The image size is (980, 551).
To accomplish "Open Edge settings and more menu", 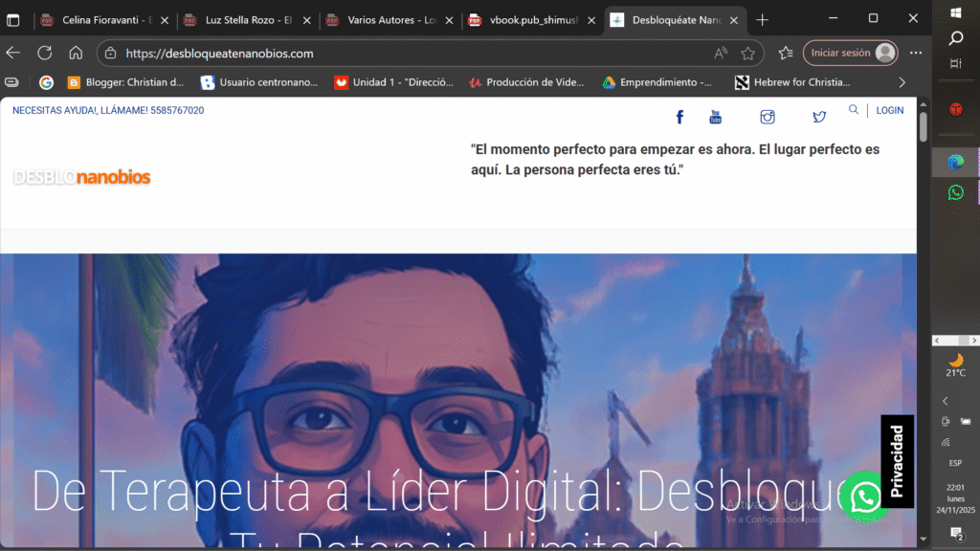I will click(916, 54).
